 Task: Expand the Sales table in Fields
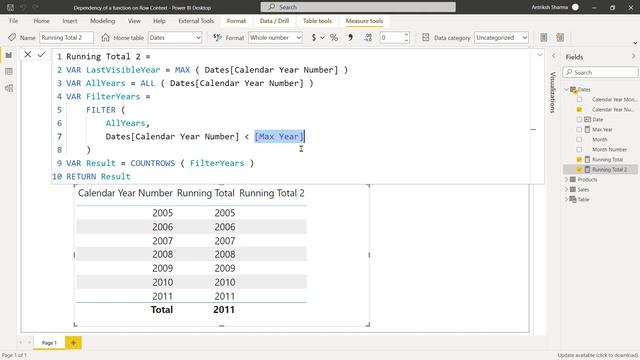(x=567, y=189)
